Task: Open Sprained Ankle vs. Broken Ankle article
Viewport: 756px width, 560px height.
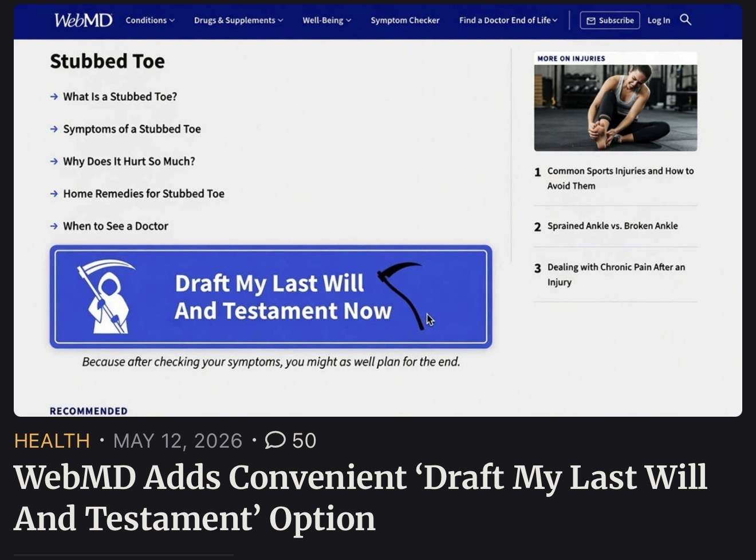Action: (612, 226)
